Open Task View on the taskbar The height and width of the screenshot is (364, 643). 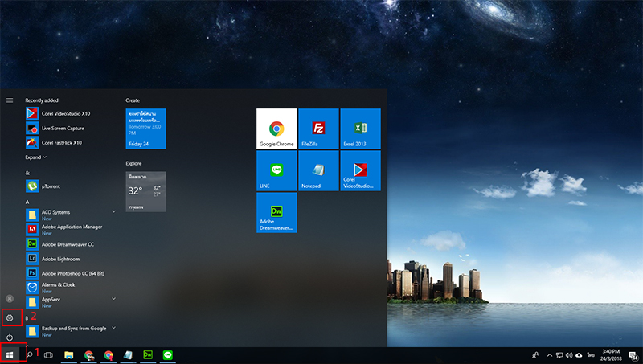pyautogui.click(x=48, y=355)
